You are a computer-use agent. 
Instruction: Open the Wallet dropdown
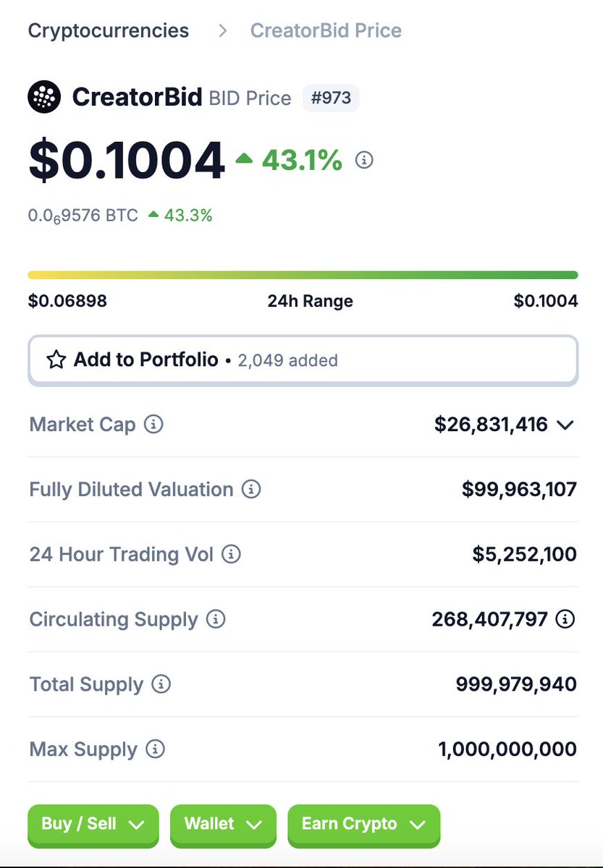(223, 825)
